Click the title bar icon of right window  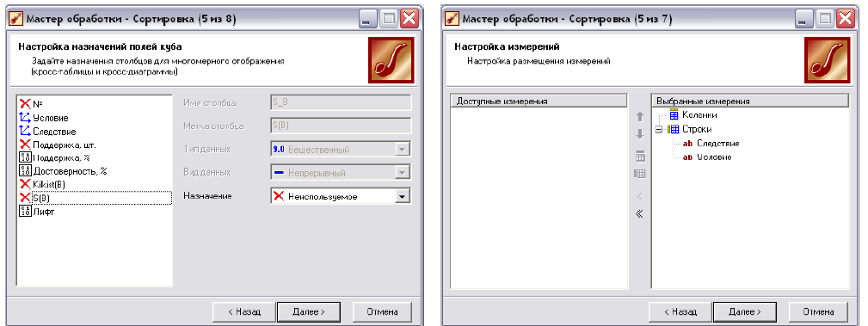(452, 19)
